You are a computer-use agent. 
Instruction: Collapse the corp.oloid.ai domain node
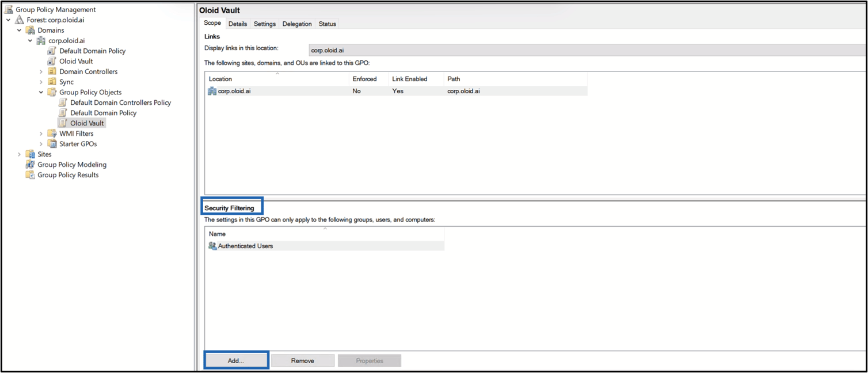[30, 41]
